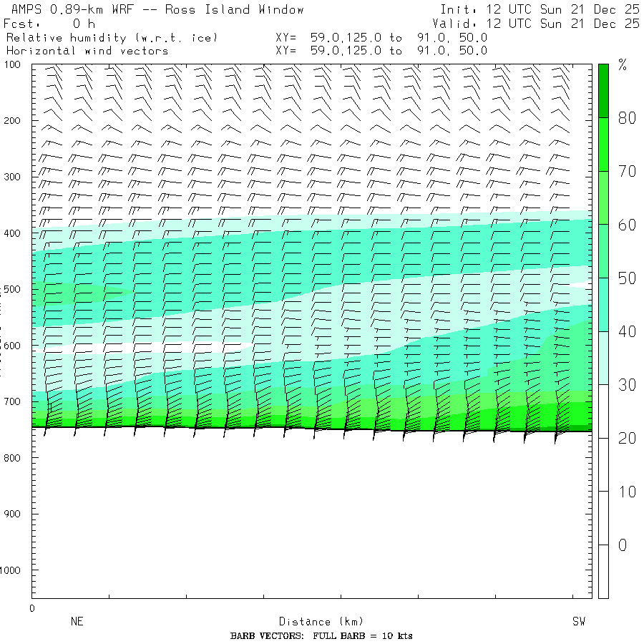Click the colorbar label 10
644x644 pixels.
pyautogui.click(x=627, y=492)
